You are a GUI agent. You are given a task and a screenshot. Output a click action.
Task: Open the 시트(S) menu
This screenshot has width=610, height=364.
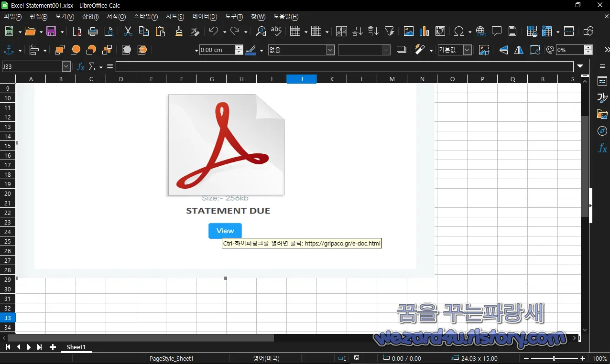click(x=175, y=17)
